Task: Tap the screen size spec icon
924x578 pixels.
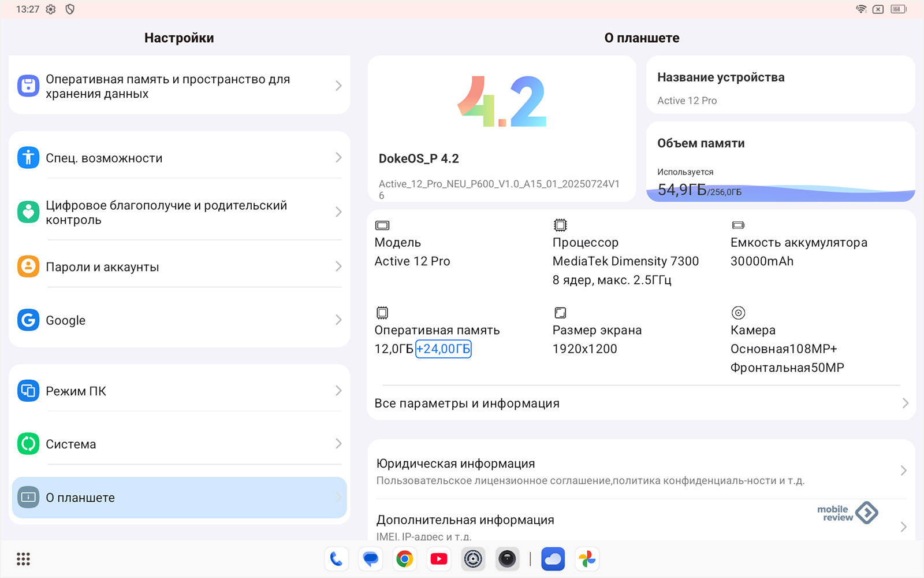Action: (x=560, y=313)
